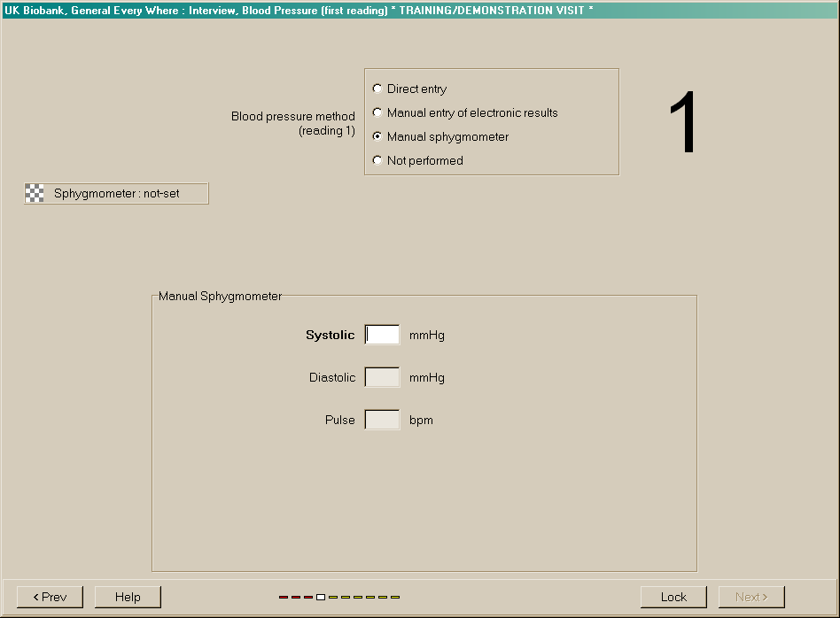Focus the Systolic mmHg input field
Image resolution: width=840 pixels, height=618 pixels.
(x=382, y=335)
